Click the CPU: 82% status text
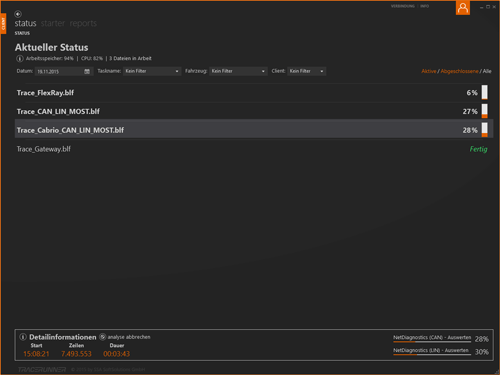Screen dimensions: 500x375 (92, 59)
